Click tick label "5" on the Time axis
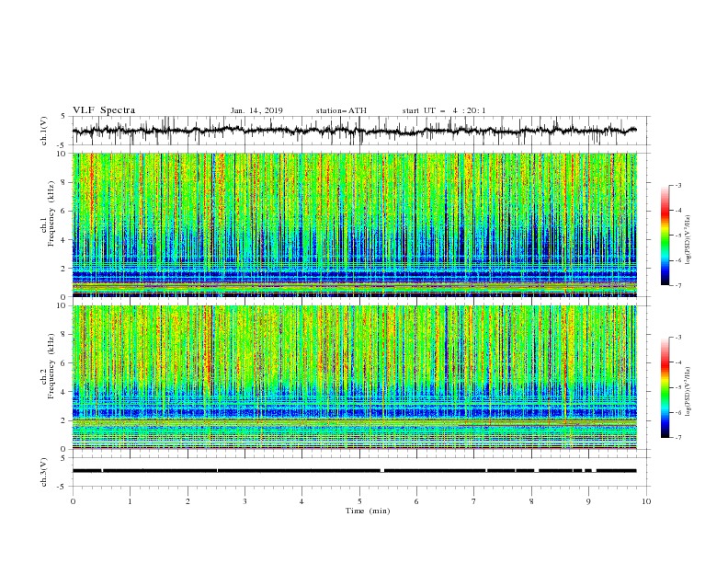728x563 pixels. (359, 501)
